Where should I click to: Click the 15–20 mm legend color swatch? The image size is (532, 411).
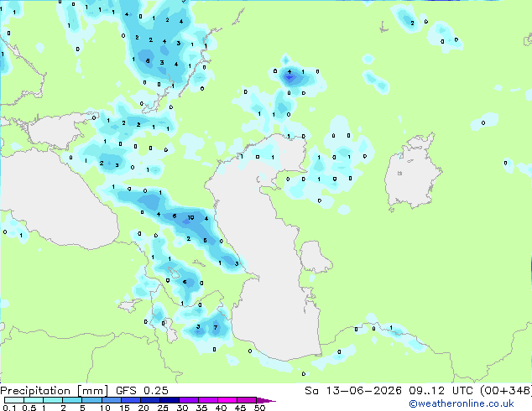click(x=130, y=400)
